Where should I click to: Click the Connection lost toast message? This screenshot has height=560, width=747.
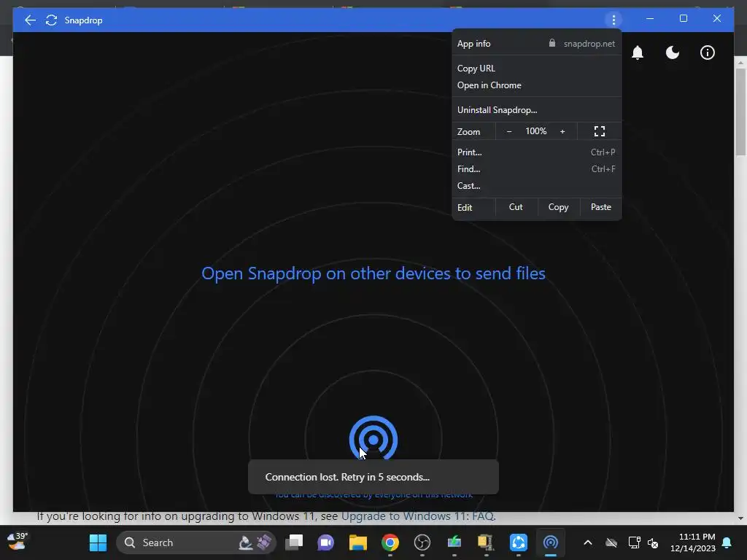(x=373, y=477)
